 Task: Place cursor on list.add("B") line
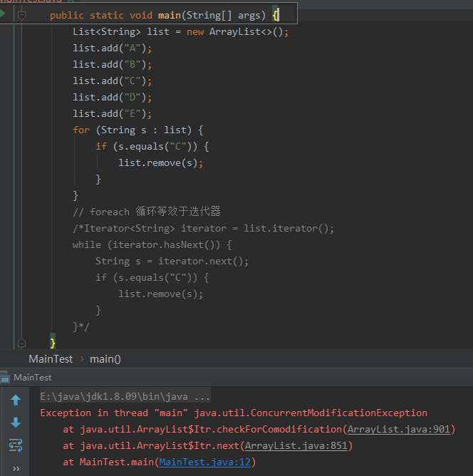113,64
